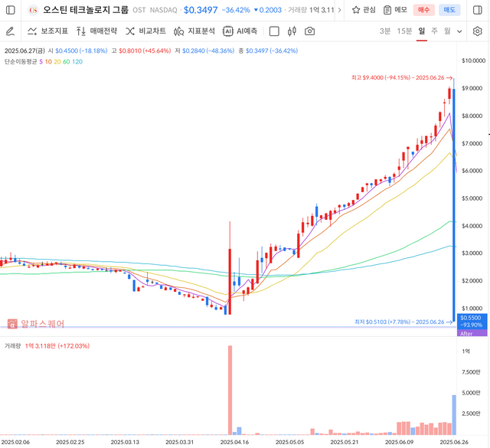Screen dimensions: 490x448
Task: Click the 거래량 volume label
Action: [x=12, y=346]
